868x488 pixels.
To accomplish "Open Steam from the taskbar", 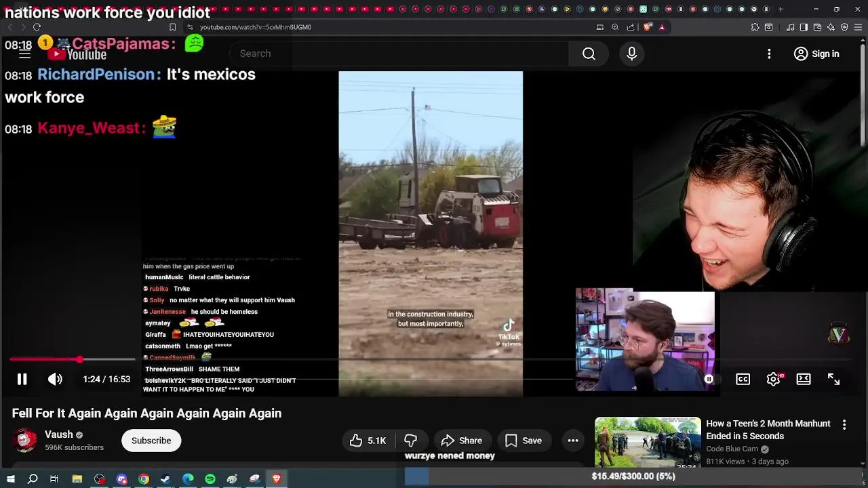I will pyautogui.click(x=165, y=479).
